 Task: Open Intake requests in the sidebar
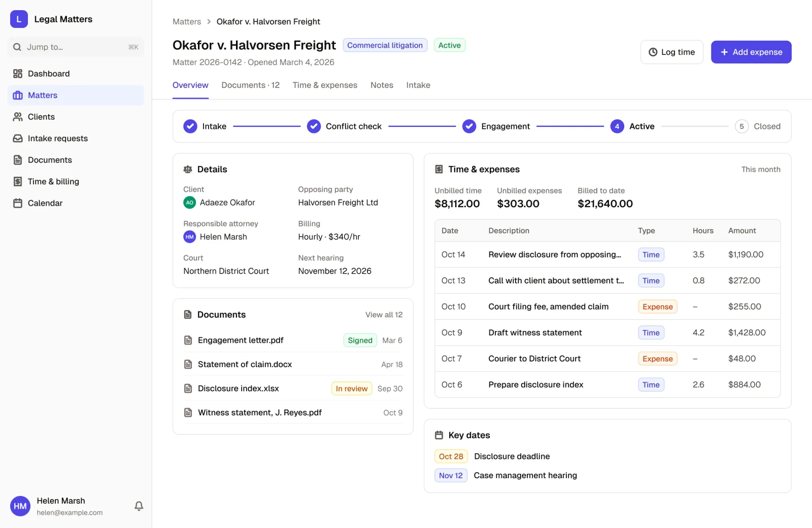76,139
